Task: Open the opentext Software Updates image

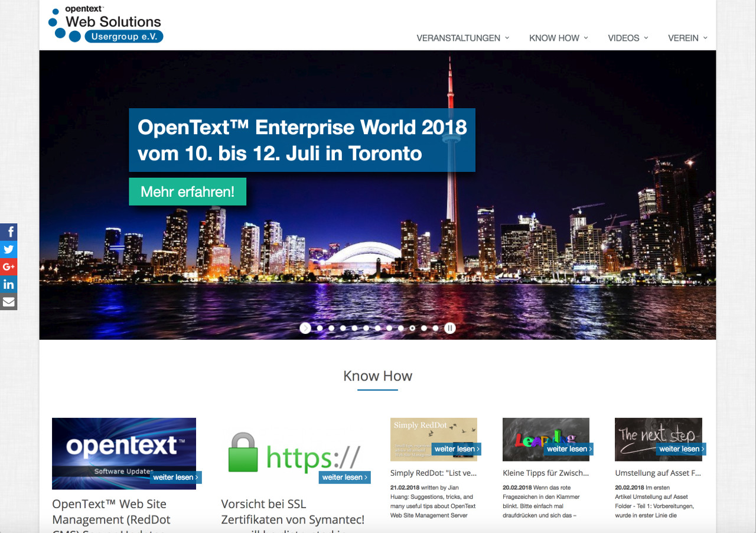Action: point(124,454)
